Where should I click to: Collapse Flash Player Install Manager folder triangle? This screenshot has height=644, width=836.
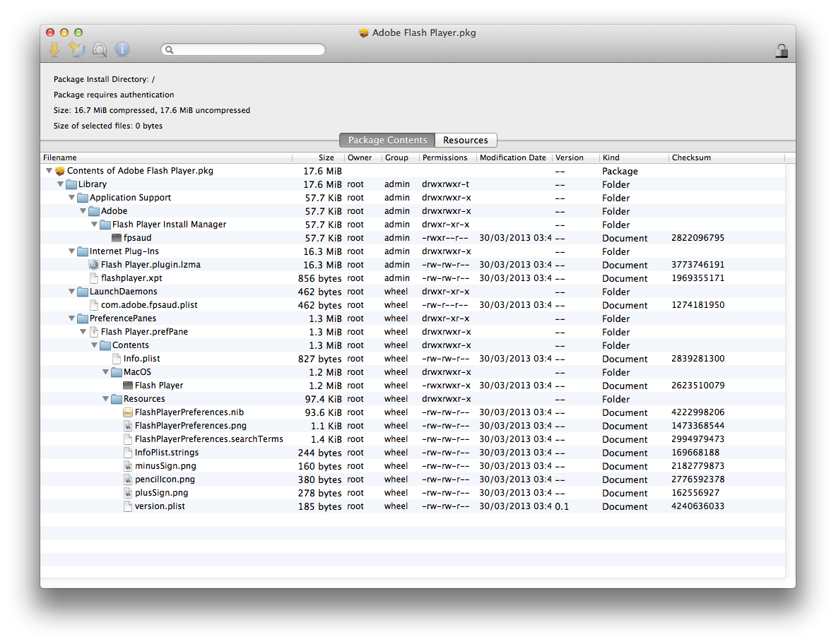(95, 225)
